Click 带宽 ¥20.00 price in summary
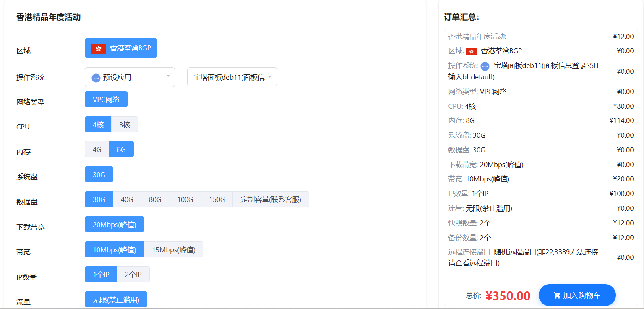This screenshot has height=309, width=644. point(623,179)
